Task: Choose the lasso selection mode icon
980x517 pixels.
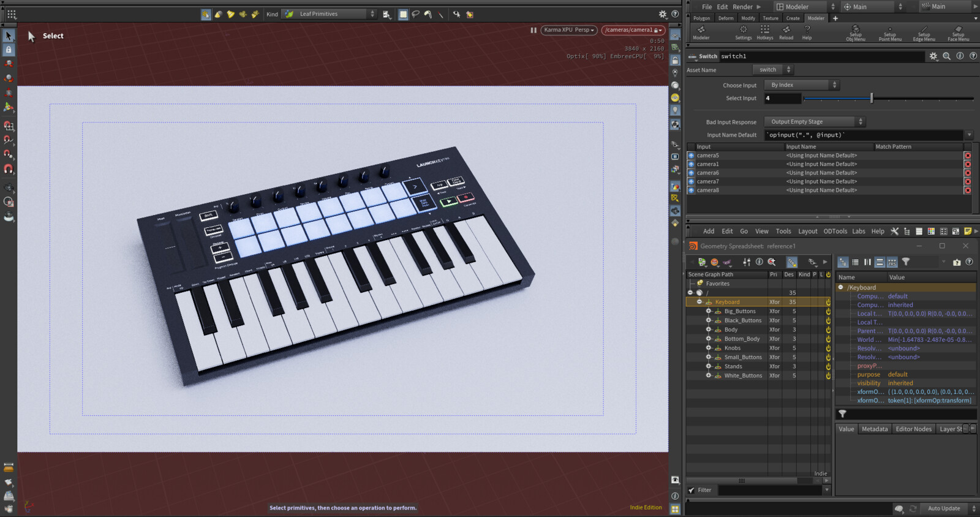Action: (x=416, y=14)
